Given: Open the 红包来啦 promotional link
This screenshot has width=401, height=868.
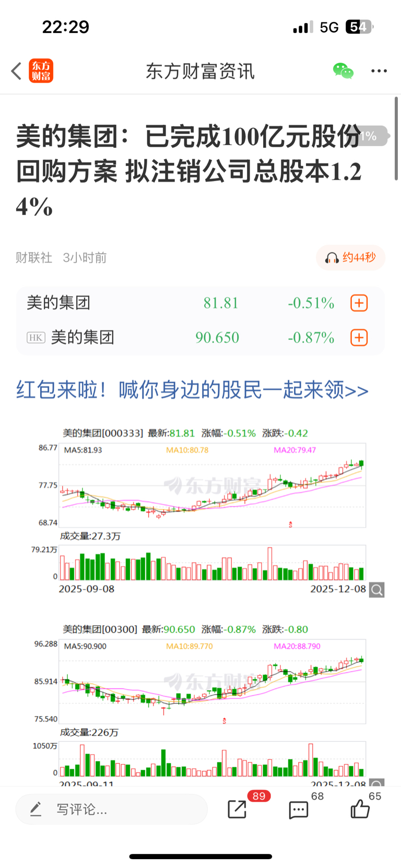Looking at the screenshot, I should [192, 390].
